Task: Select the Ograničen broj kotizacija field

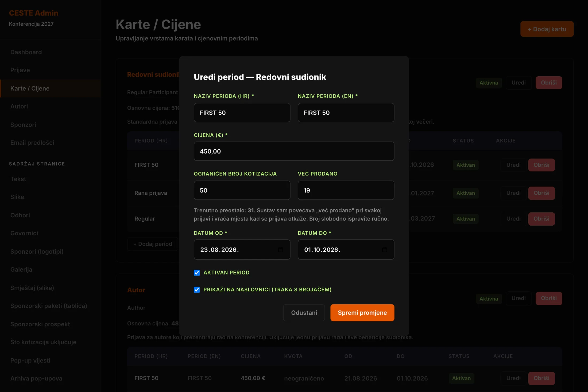Action: (x=242, y=190)
